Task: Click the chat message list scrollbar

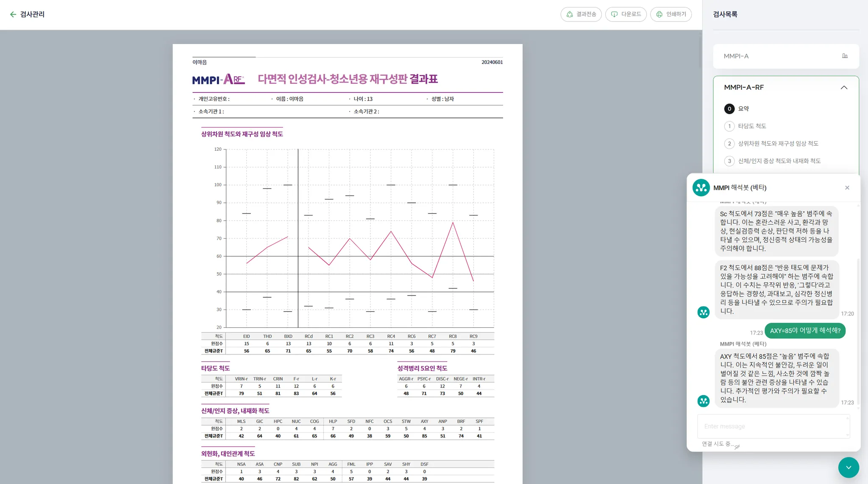Action: pos(858,330)
